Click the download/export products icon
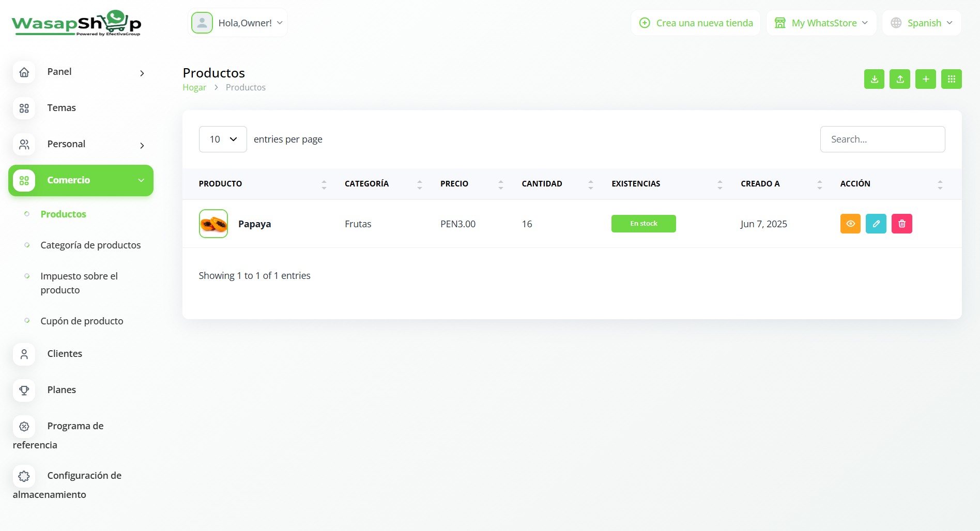 pos(874,79)
